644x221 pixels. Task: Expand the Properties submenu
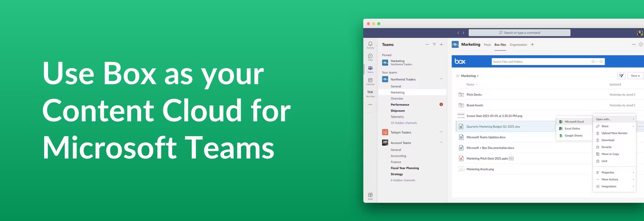614,172
